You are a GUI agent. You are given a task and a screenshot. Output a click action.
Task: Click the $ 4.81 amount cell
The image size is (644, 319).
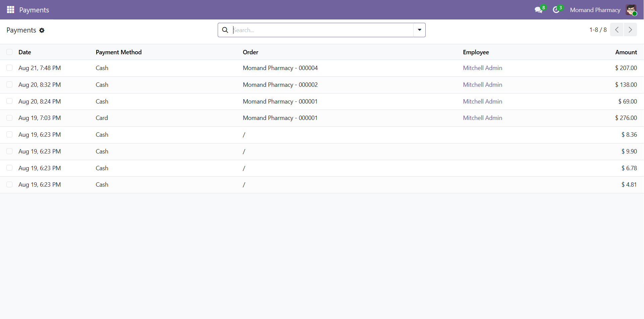629,185
